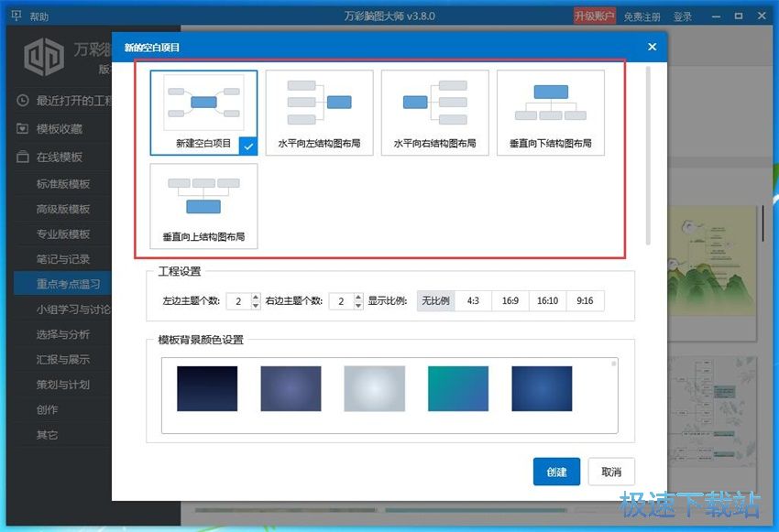Click the app logo in sidebar

(44, 56)
